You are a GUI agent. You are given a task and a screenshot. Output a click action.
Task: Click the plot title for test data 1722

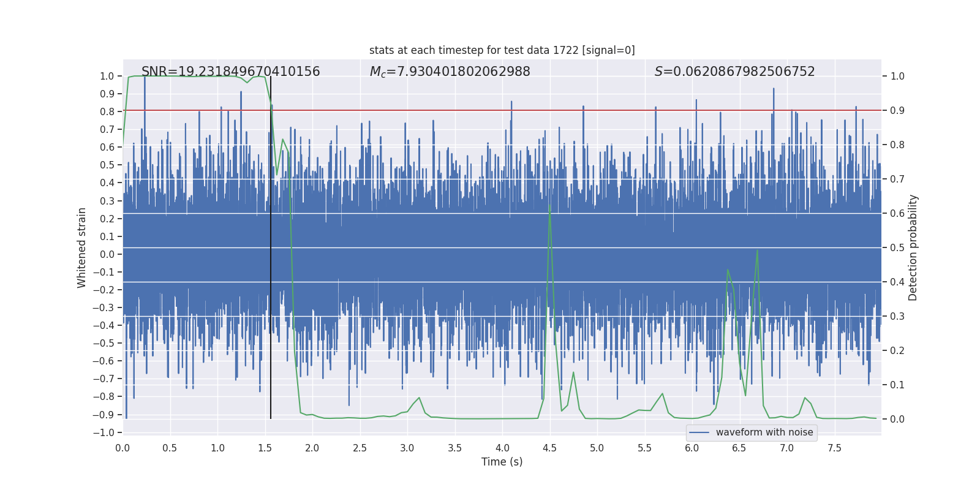click(x=502, y=50)
